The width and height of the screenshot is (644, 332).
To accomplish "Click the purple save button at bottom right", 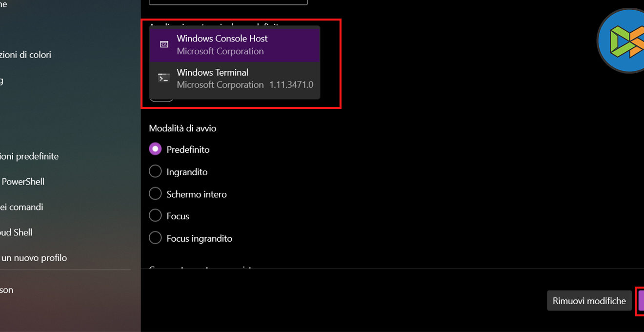I will click(641, 301).
